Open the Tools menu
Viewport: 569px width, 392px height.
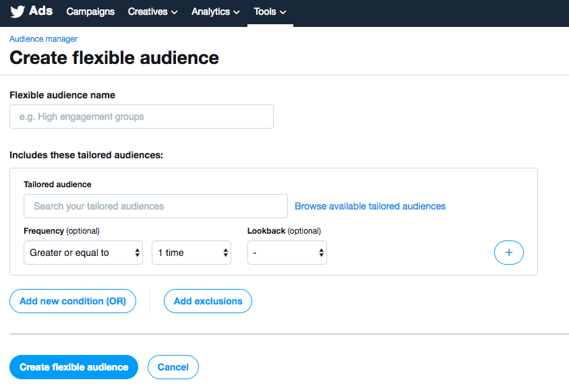(x=270, y=11)
